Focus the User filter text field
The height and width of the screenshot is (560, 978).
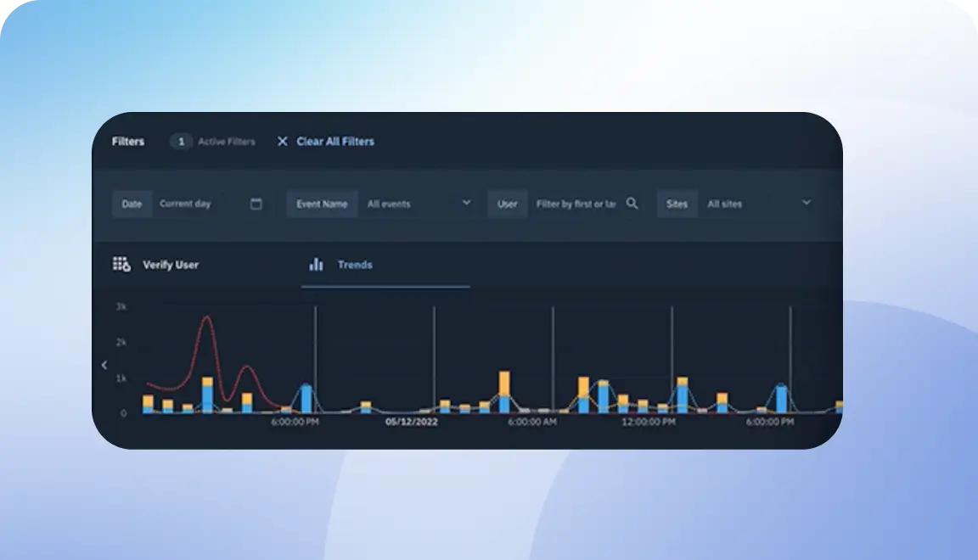[575, 204]
